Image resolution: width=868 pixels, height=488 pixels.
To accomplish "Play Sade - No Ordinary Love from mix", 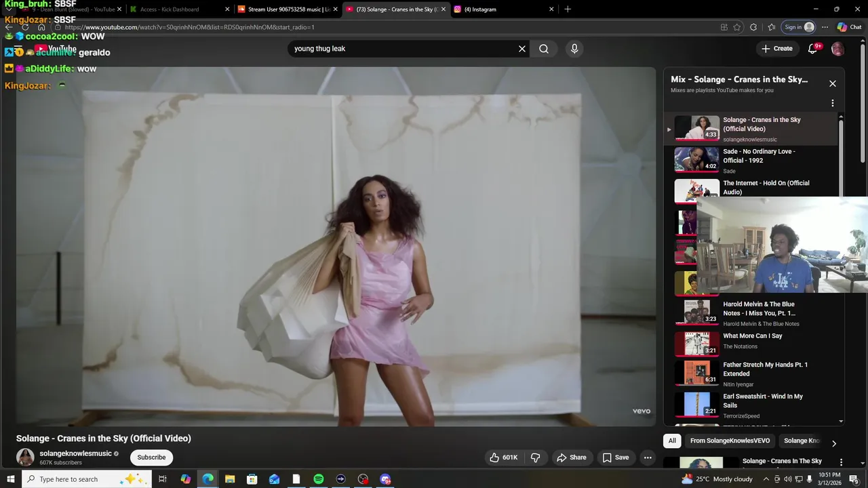I will 751,161.
